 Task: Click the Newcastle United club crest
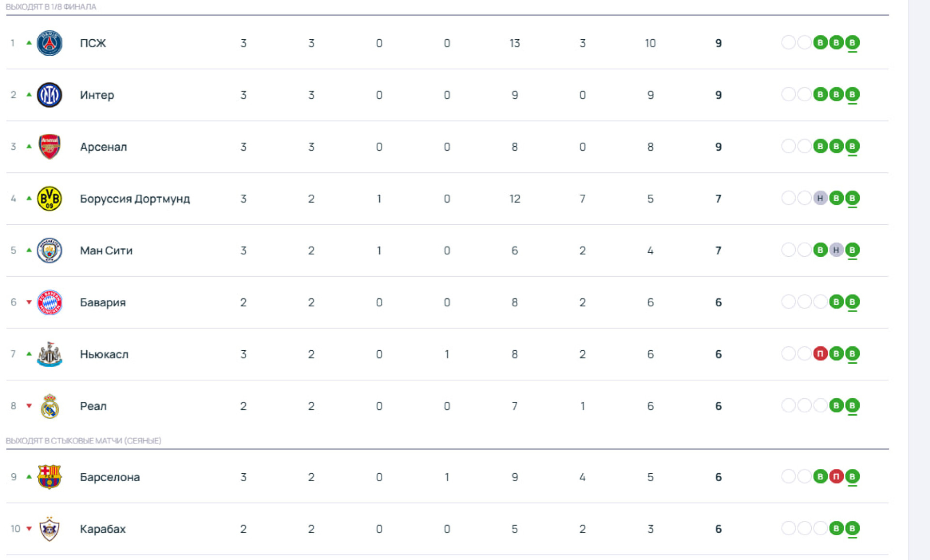(49, 354)
